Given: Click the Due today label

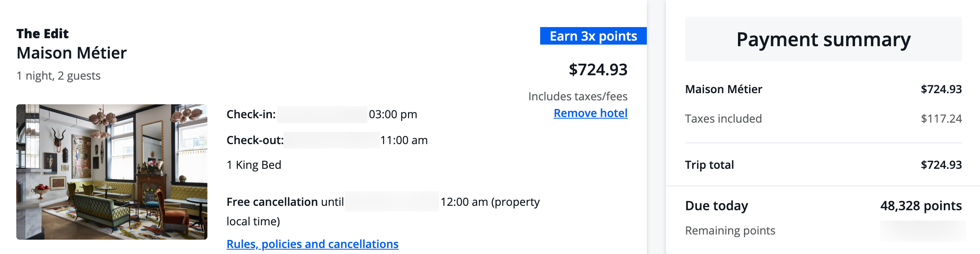Looking at the screenshot, I should click(x=716, y=206).
